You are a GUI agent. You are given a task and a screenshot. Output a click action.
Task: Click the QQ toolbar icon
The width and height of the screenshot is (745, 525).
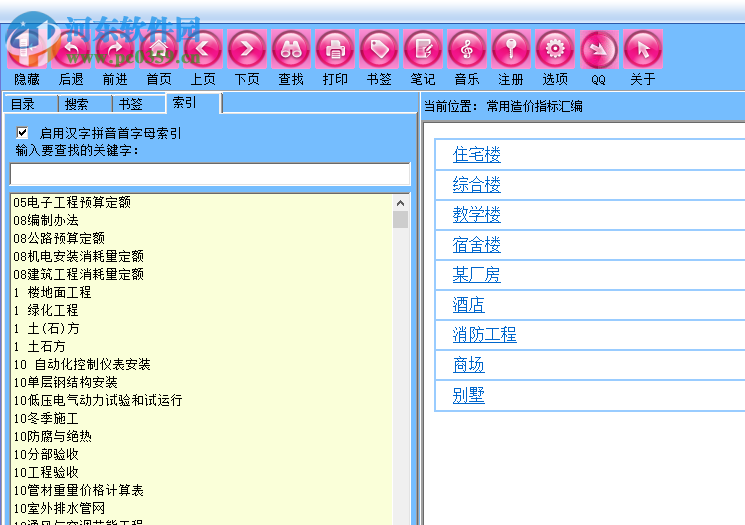[x=599, y=49]
